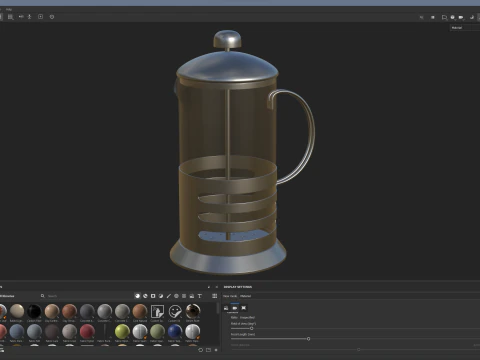Click the small settings icon below the assets shelf
The height and width of the screenshot is (360, 480).
tap(216, 350)
